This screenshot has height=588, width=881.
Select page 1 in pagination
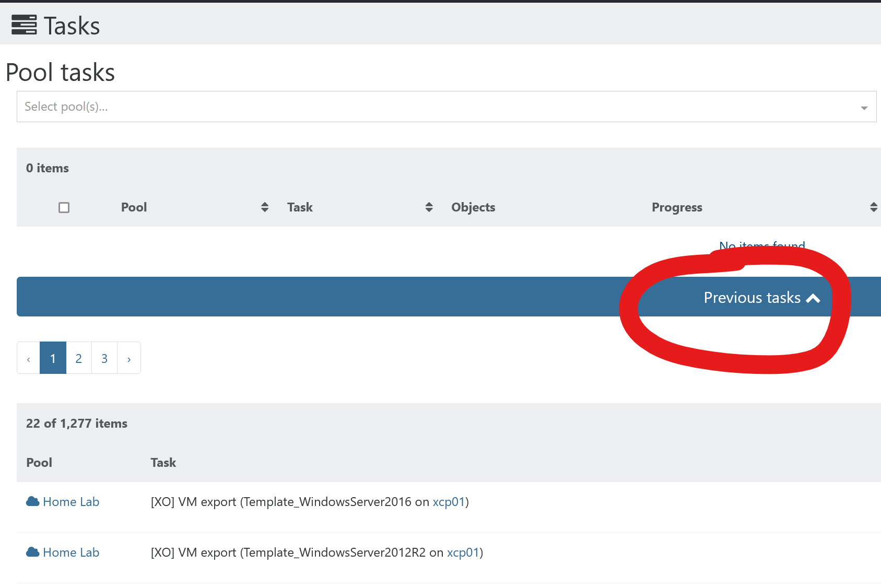point(53,358)
